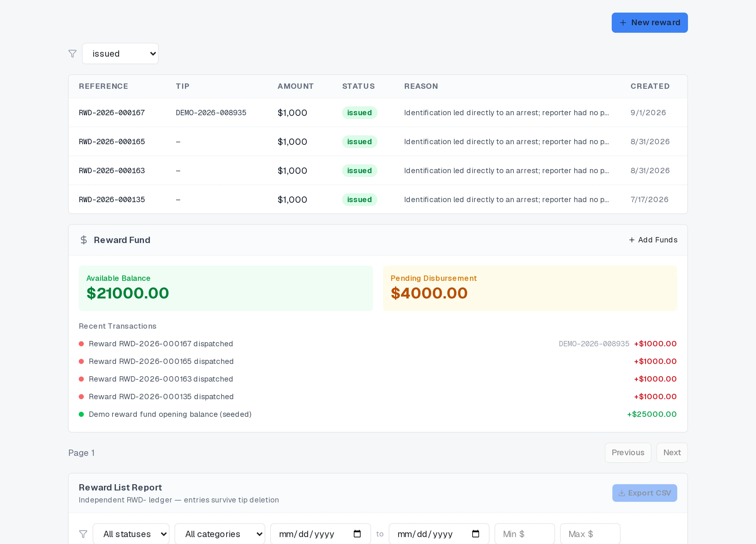Click the Pending Disbursement $4000.00 value
The width and height of the screenshot is (756, 544).
tap(429, 293)
